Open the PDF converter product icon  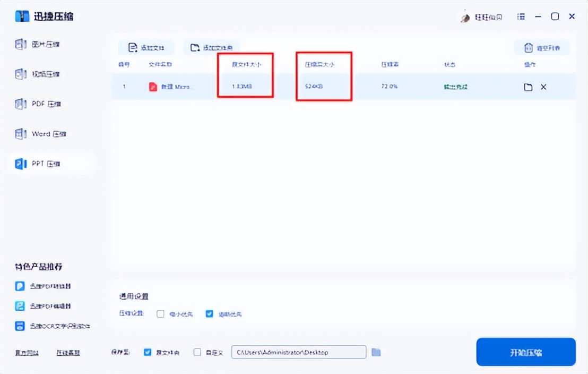(20, 286)
